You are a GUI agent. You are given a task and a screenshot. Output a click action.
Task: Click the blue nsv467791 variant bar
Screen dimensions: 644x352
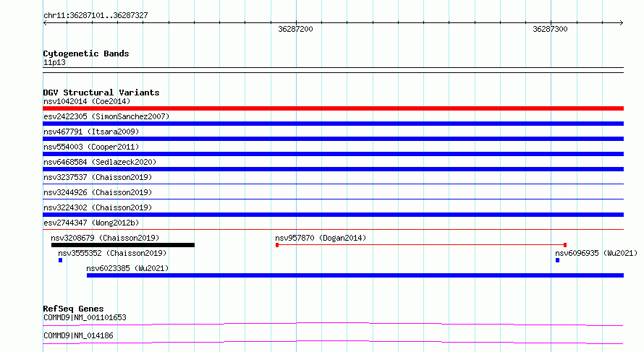click(x=333, y=139)
